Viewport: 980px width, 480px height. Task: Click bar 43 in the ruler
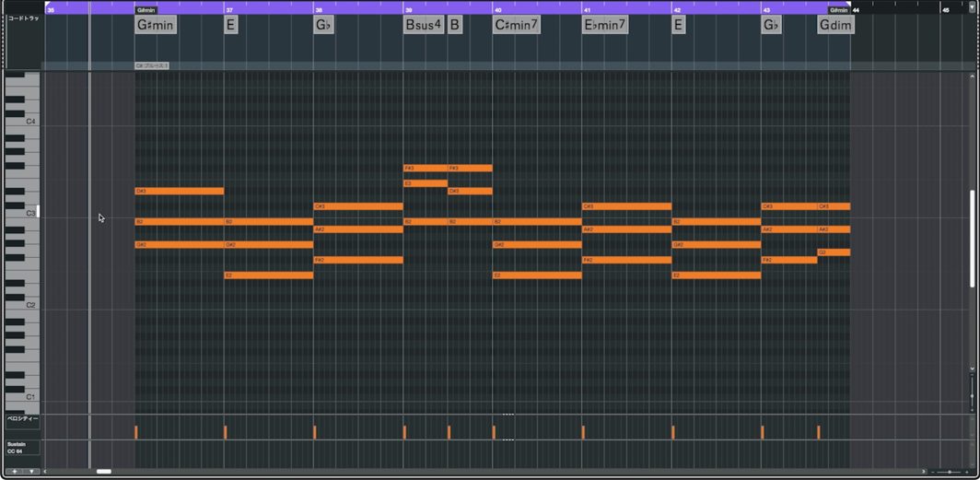pyautogui.click(x=766, y=10)
